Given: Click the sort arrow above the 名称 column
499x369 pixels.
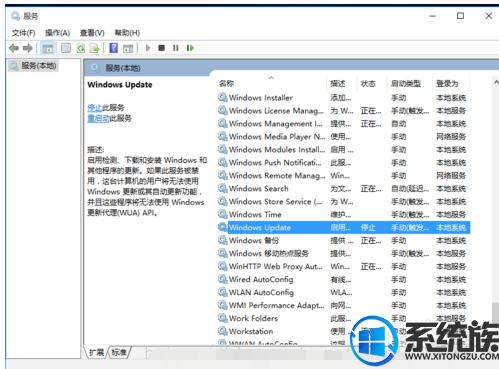Looking at the screenshot, I should click(271, 78).
